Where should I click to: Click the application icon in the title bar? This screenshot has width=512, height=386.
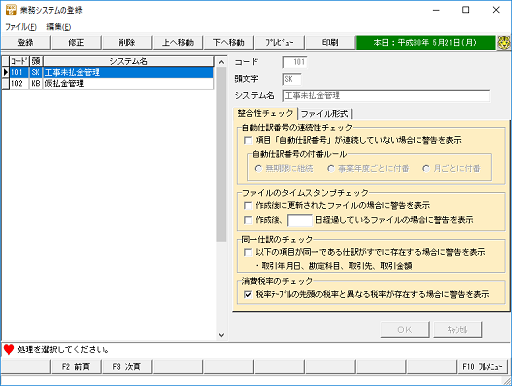(11, 10)
